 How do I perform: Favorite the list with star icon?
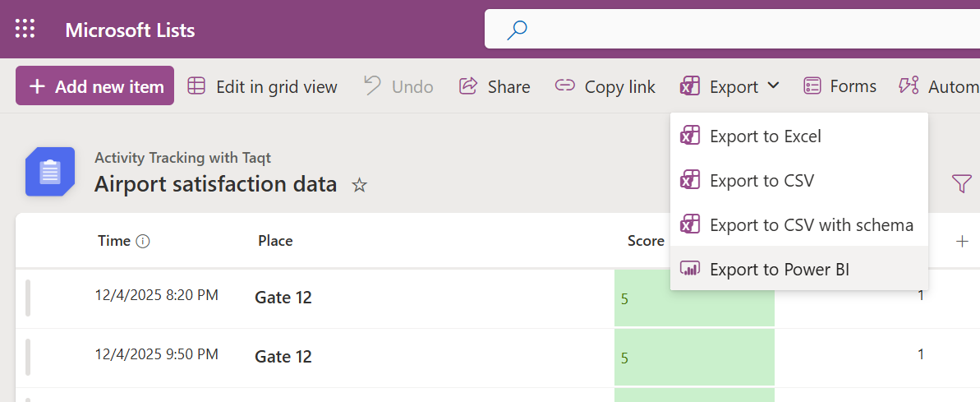[359, 185]
